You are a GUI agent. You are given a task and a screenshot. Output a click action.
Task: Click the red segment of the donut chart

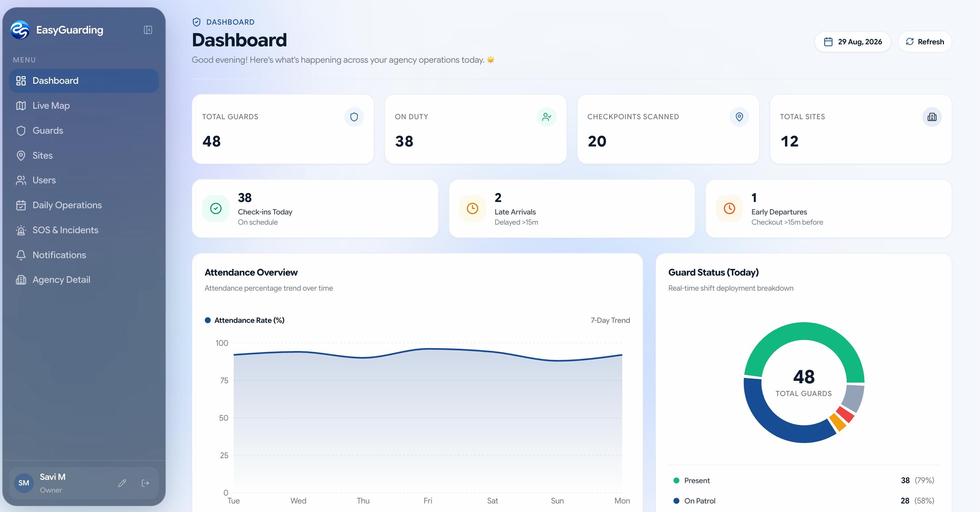pyautogui.click(x=846, y=414)
